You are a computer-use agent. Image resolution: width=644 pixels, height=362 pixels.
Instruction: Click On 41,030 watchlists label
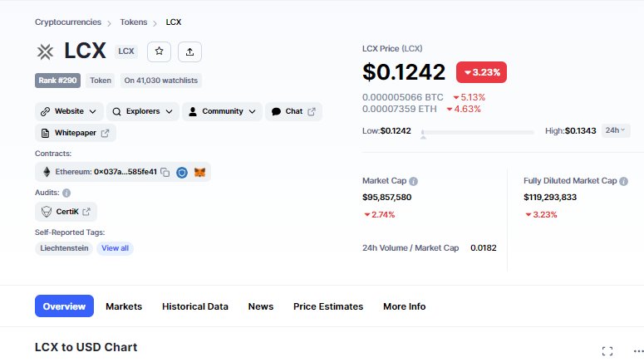[x=161, y=81]
